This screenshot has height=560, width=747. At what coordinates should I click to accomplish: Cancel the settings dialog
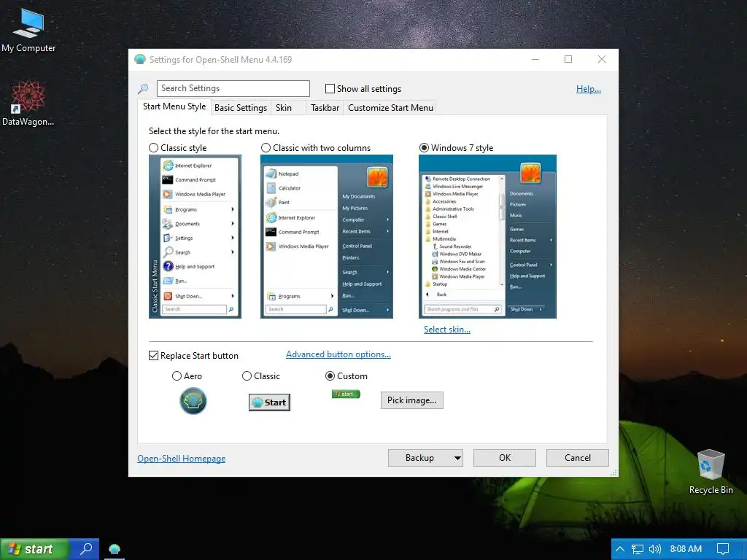coord(578,458)
